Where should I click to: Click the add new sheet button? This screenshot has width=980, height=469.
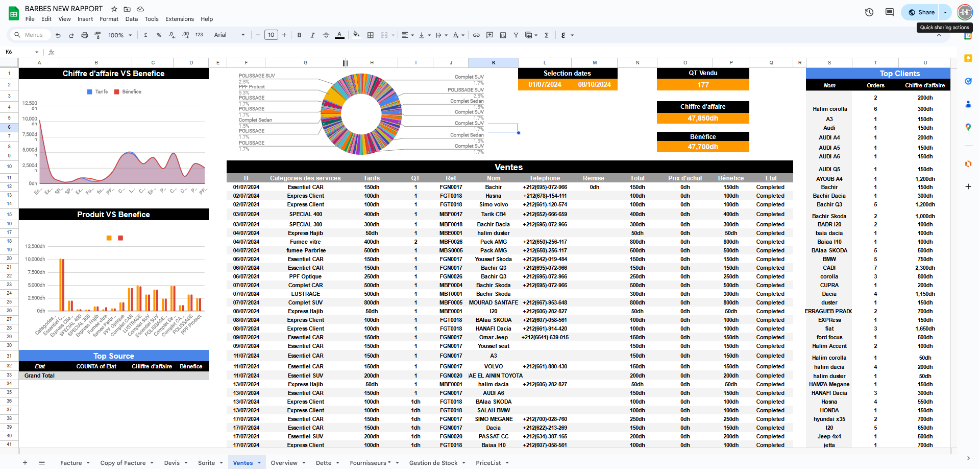click(x=25, y=463)
